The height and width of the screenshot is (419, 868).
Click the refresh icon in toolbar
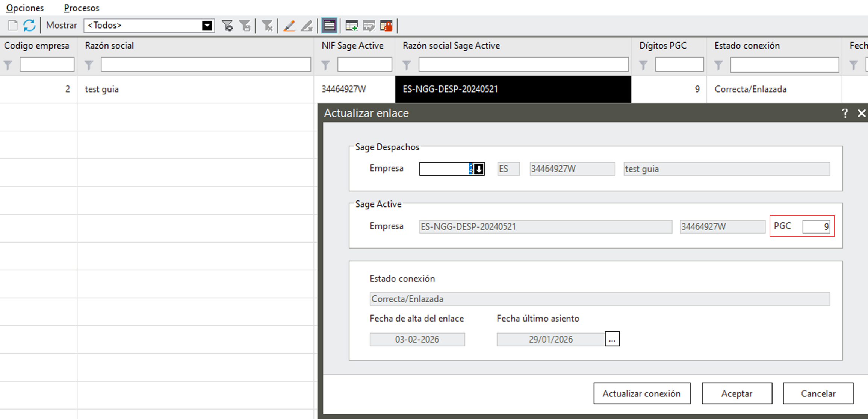click(x=29, y=26)
